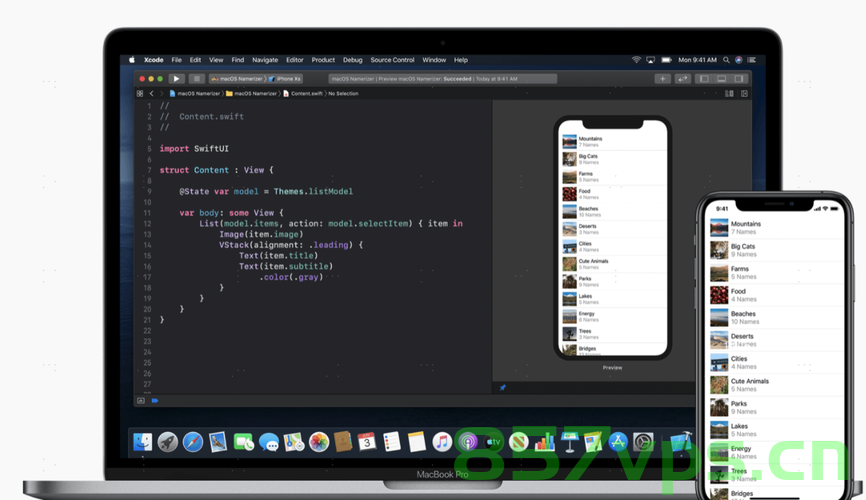The width and height of the screenshot is (866, 500).
Task: Select the Big Cats row in Xcode preview
Action: pyautogui.click(x=613, y=159)
